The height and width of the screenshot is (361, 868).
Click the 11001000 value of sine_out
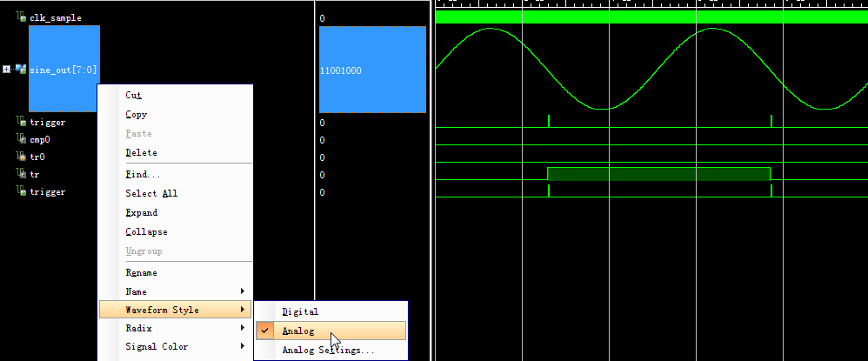341,70
